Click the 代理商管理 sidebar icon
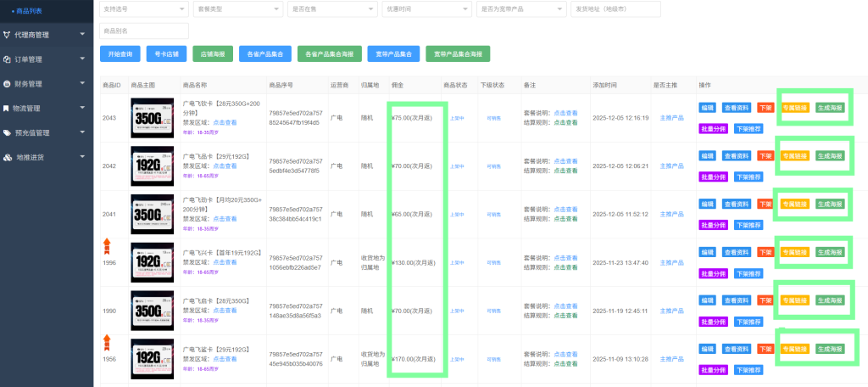Screen dimensions: 868x387 8,35
